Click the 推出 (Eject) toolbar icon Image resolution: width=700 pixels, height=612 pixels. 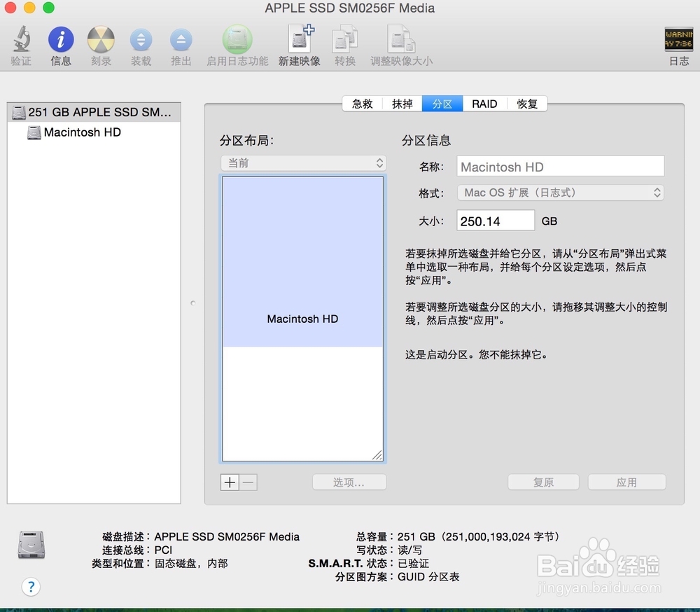181,43
